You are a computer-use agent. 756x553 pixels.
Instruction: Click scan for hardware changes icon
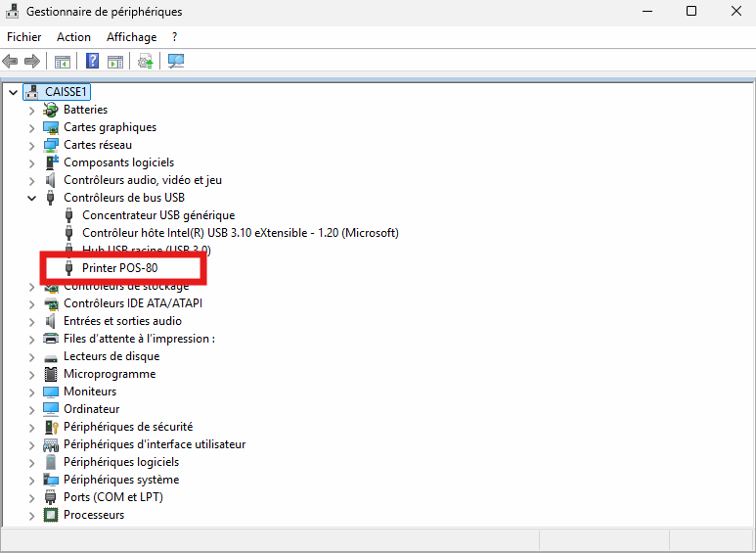click(176, 62)
